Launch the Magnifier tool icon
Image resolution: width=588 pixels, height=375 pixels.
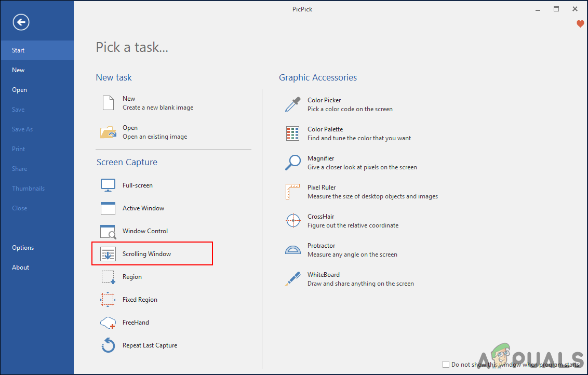pyautogui.click(x=292, y=163)
